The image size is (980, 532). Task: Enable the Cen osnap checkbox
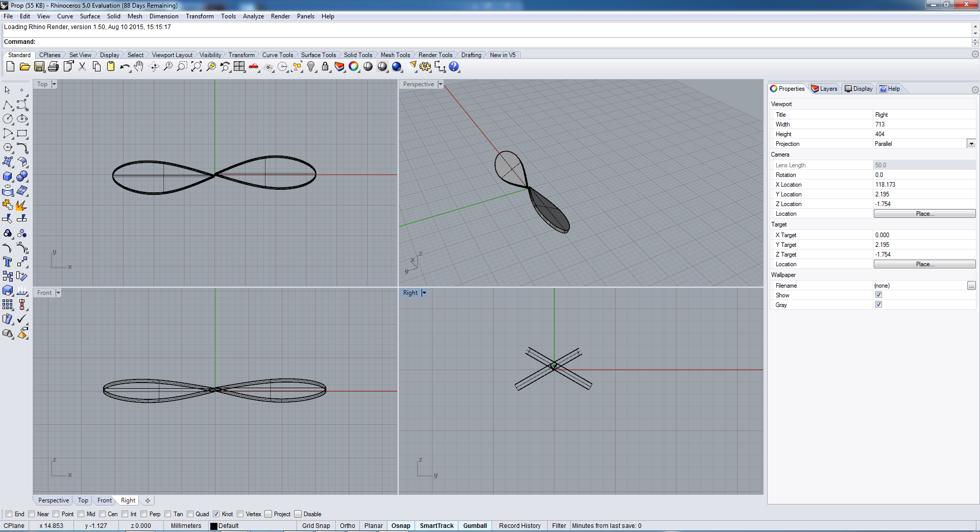(x=103, y=514)
